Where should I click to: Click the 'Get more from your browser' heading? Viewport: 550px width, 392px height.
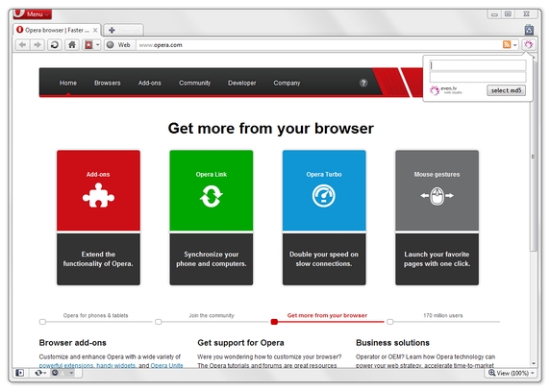[271, 129]
